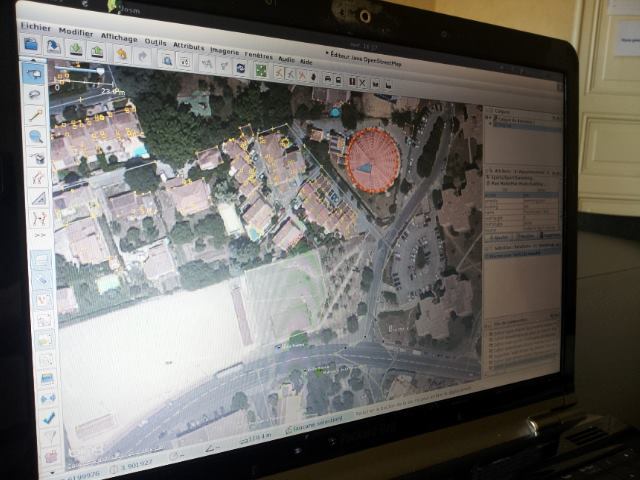Select the extrude triangle tool
The width and height of the screenshot is (640, 480).
(39, 199)
